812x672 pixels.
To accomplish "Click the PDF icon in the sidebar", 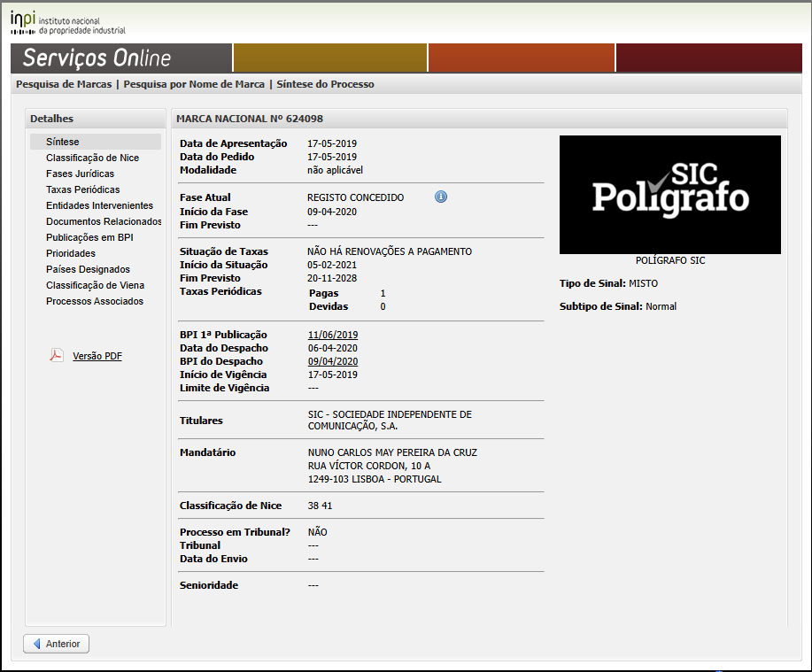I will pos(56,356).
